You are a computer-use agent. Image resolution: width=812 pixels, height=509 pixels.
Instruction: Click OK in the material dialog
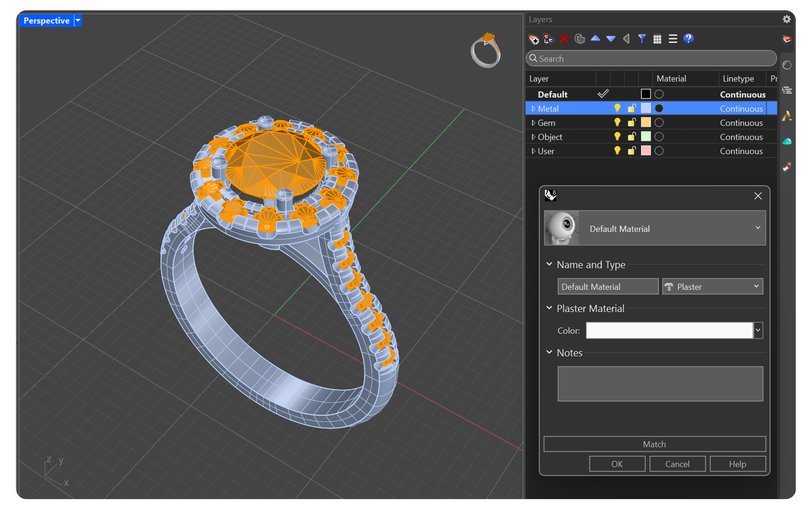click(617, 464)
